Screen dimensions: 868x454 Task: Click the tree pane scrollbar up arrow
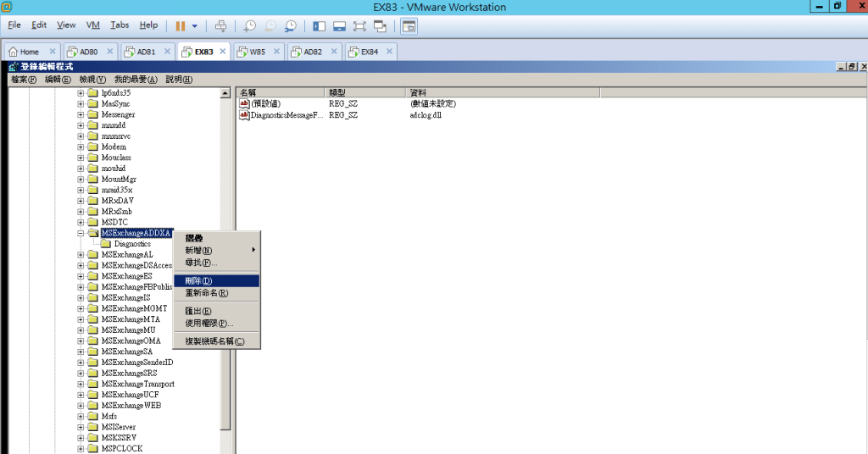coord(225,92)
